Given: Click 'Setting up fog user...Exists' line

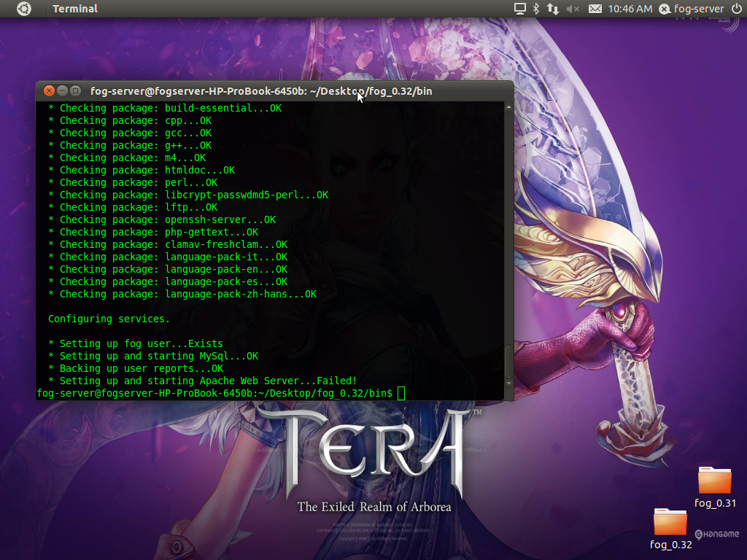Looking at the screenshot, I should [x=135, y=344].
